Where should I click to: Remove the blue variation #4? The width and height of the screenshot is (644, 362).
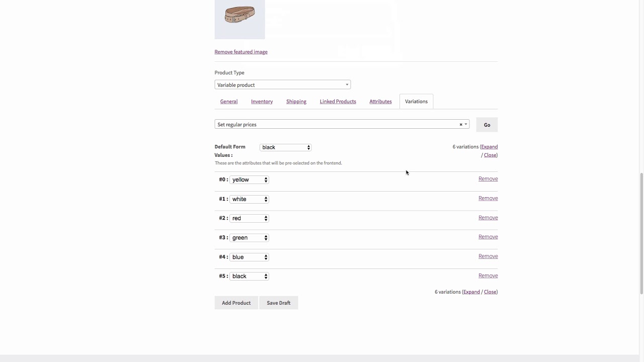(x=488, y=256)
